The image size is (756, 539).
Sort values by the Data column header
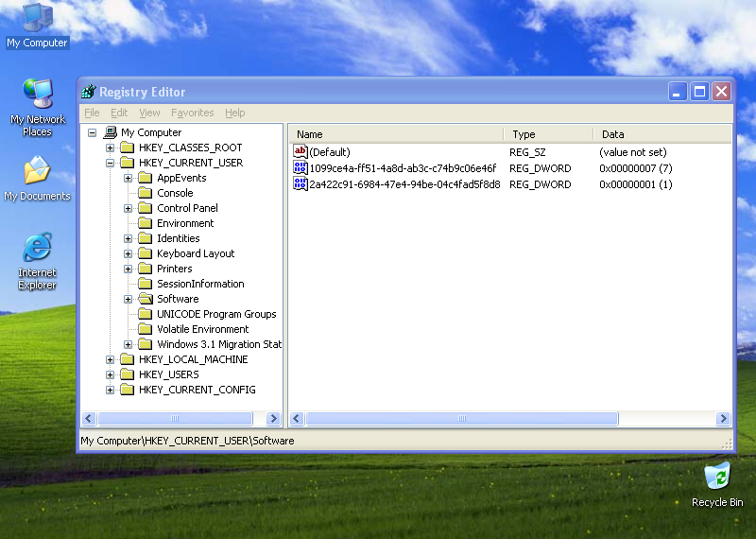pos(662,134)
